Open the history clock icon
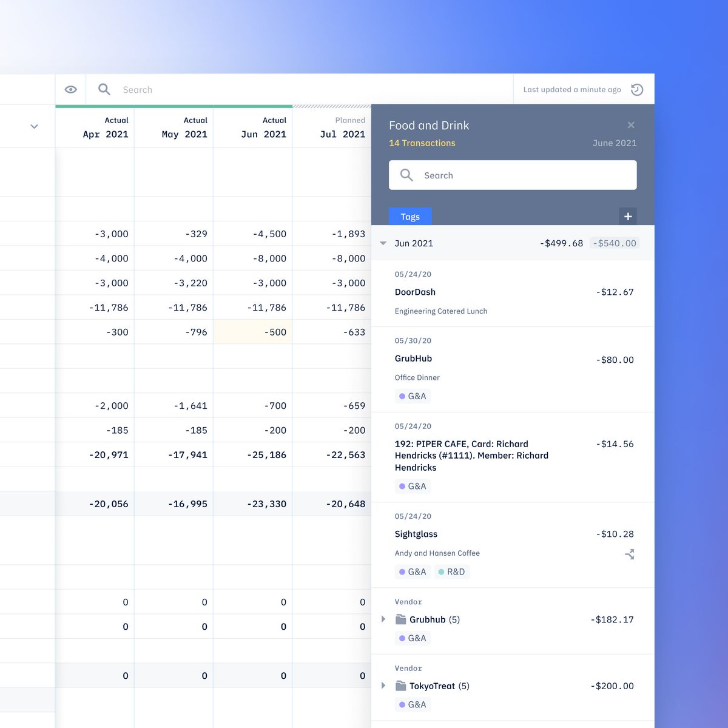Image resolution: width=728 pixels, height=728 pixels. point(637,90)
